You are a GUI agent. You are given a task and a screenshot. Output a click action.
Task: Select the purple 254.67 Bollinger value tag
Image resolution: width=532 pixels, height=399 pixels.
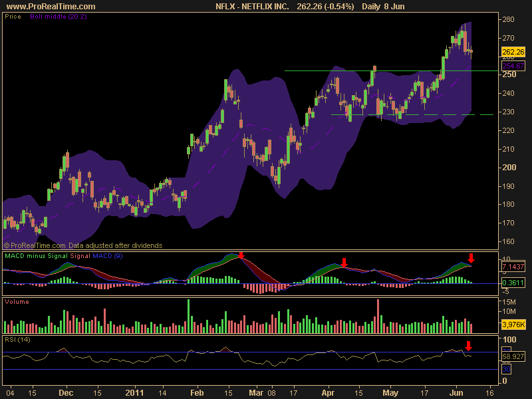[513, 66]
